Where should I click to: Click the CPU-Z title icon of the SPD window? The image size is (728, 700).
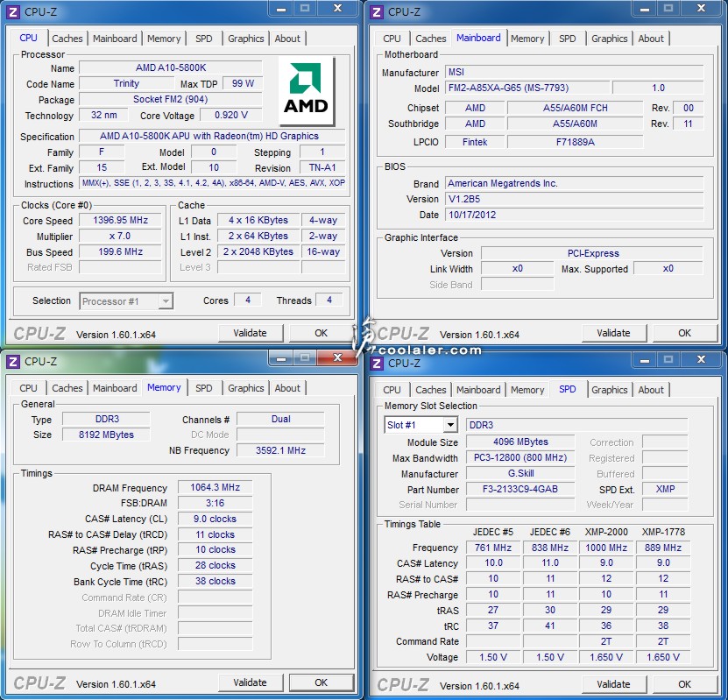pyautogui.click(x=377, y=363)
